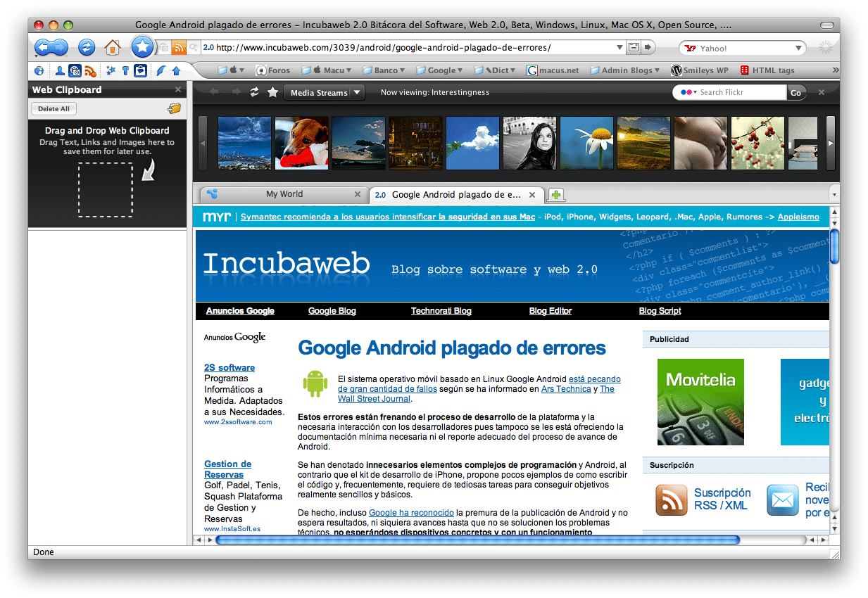Screen dimensions: 868x598
Task: Open a new tab with the green plus
Action: click(555, 195)
